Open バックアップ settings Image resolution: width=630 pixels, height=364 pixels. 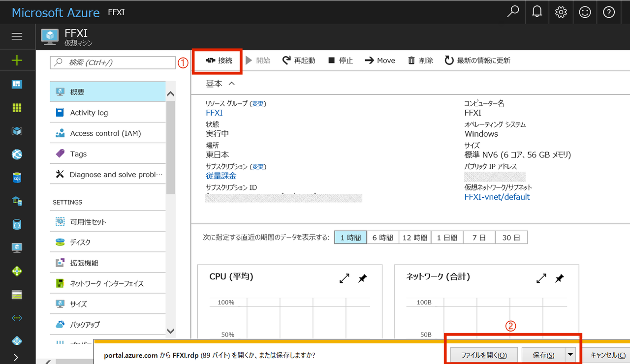108,325
